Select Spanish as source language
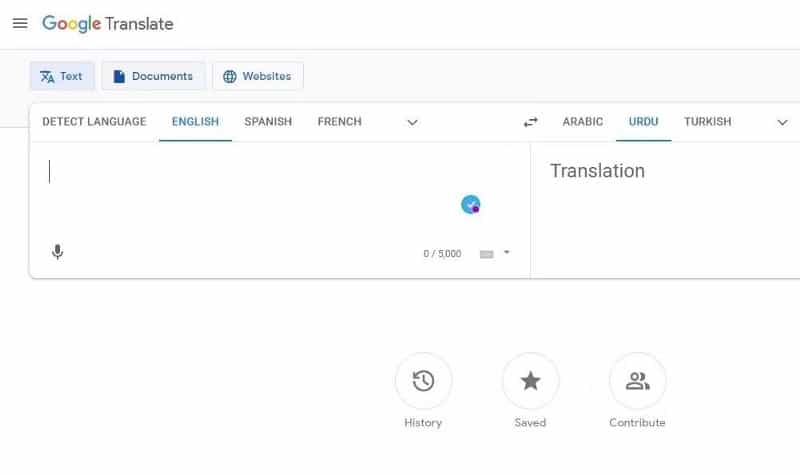The width and height of the screenshot is (800, 475). (268, 121)
